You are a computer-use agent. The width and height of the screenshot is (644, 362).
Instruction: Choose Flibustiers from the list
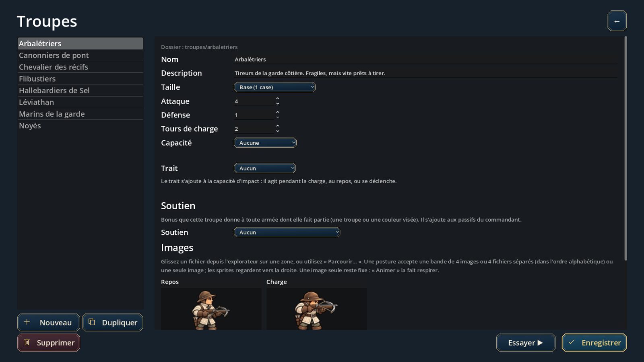point(80,79)
